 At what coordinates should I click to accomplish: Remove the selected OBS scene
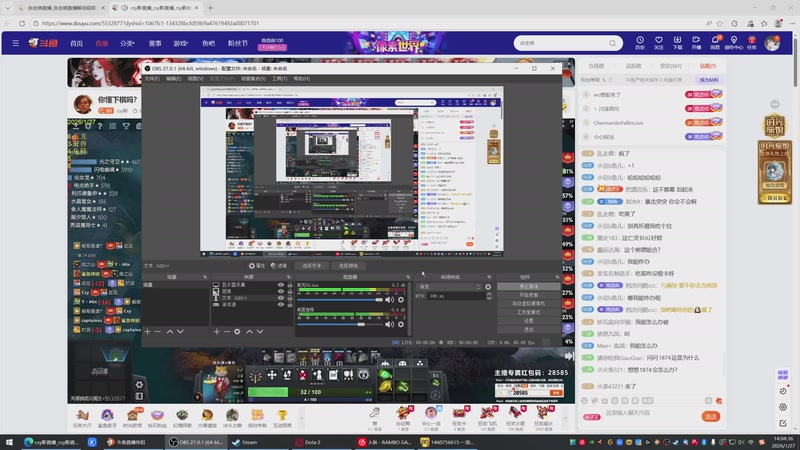(158, 332)
